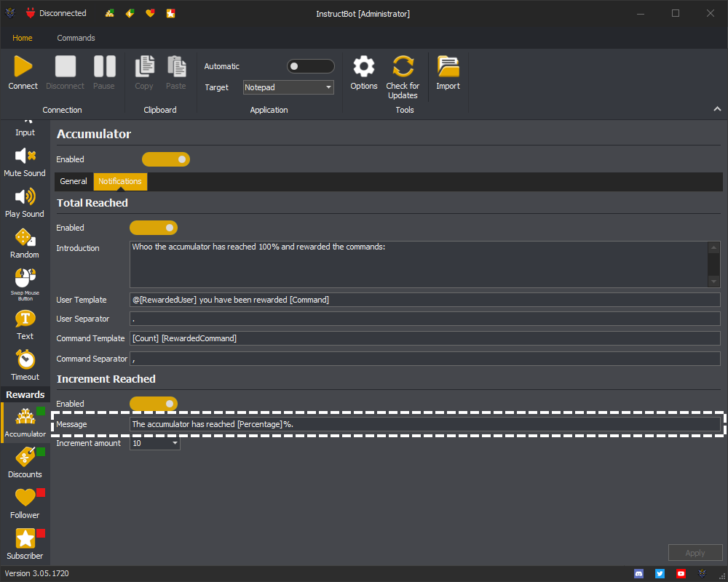This screenshot has width=728, height=582.
Task: Click the Introduction scrollbar down arrow
Action: [714, 282]
